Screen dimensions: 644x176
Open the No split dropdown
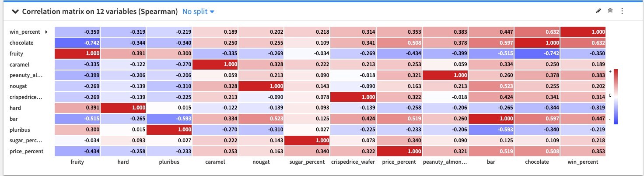click(199, 11)
